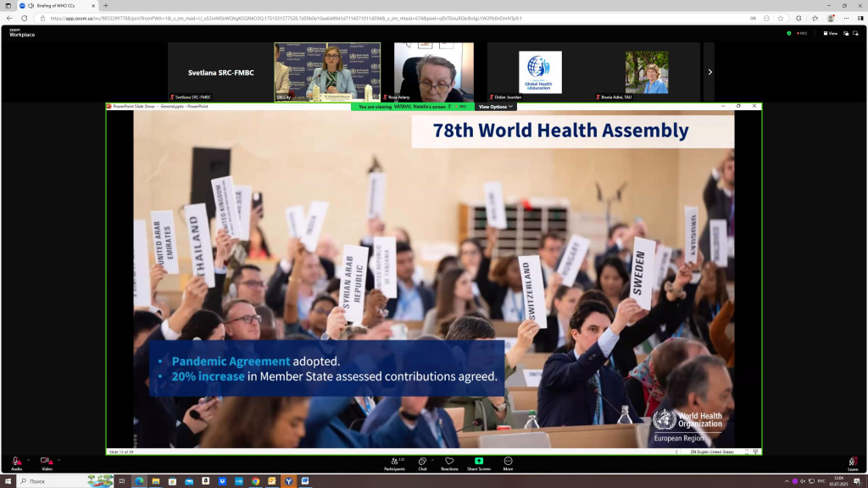Screen dimensions: 868x488
Task: Open the Reactions menu
Action: tap(449, 462)
